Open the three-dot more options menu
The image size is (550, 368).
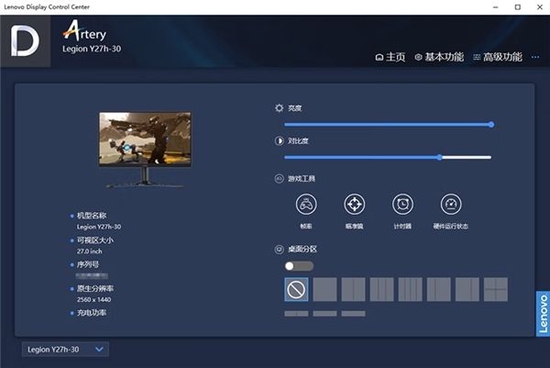535,57
